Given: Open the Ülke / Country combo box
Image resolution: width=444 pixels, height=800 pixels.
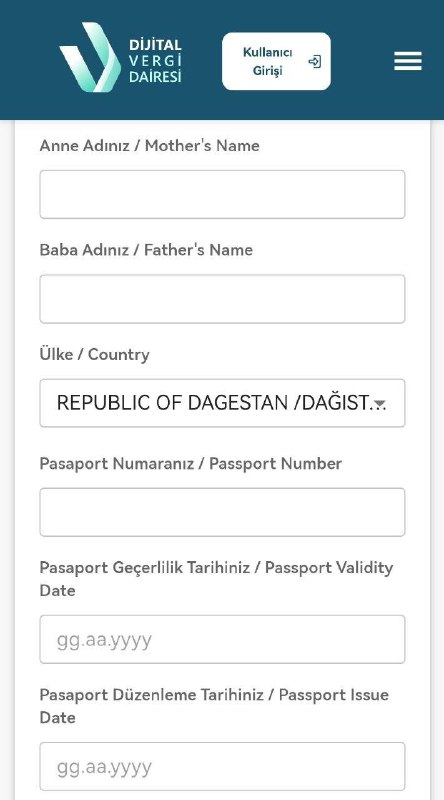Looking at the screenshot, I should [222, 403].
